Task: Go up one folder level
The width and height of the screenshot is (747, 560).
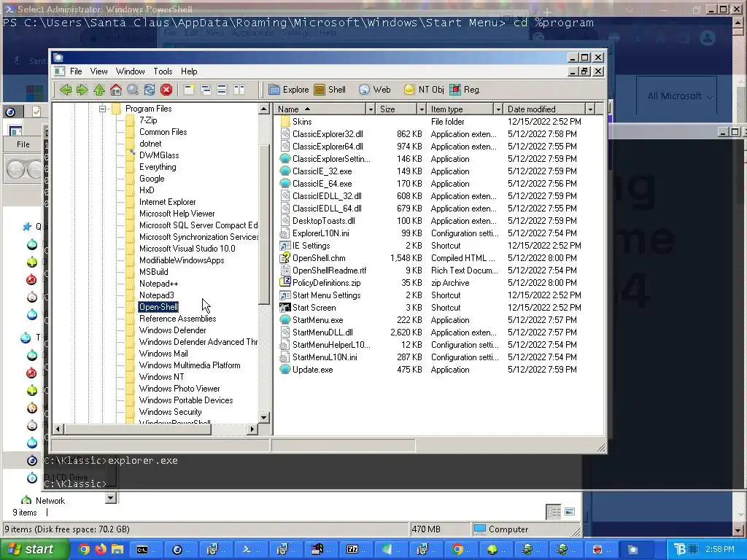Action: (99, 90)
